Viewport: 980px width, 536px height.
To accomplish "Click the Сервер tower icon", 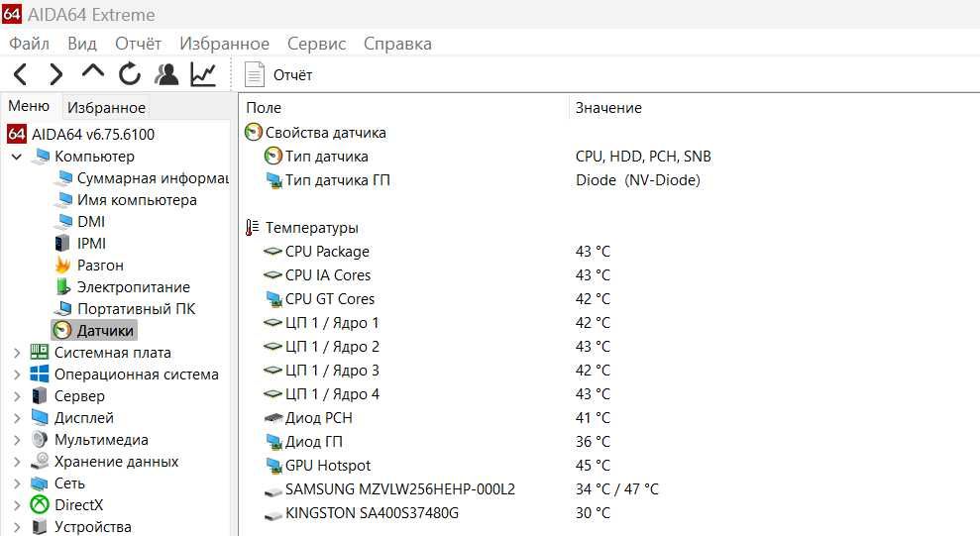I will pyautogui.click(x=40, y=396).
